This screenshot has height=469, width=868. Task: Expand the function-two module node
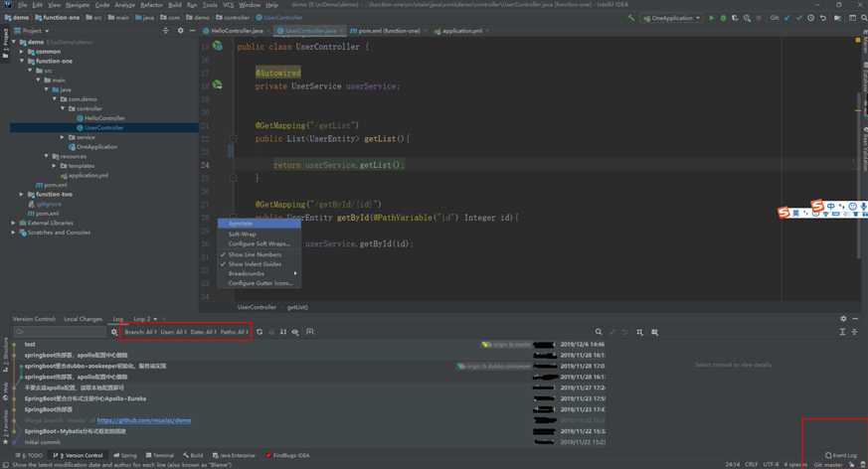click(22, 194)
